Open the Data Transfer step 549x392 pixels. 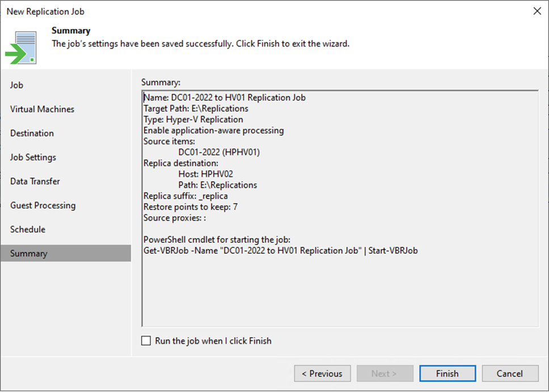tap(35, 182)
